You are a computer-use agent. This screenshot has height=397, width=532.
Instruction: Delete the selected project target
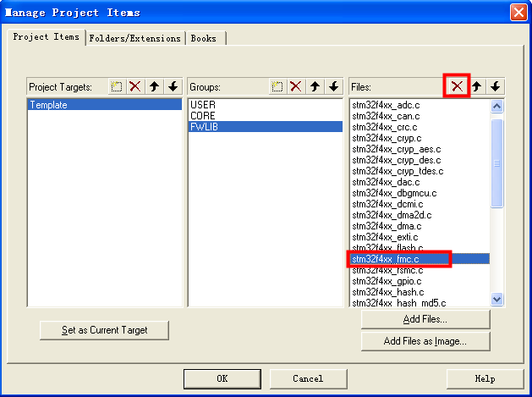pyautogui.click(x=135, y=86)
